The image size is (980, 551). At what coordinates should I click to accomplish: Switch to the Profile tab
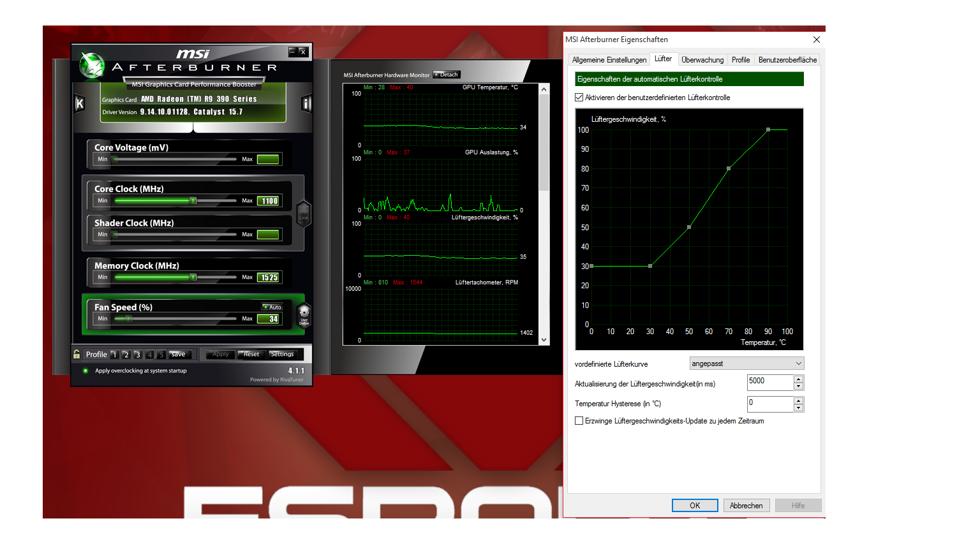741,60
